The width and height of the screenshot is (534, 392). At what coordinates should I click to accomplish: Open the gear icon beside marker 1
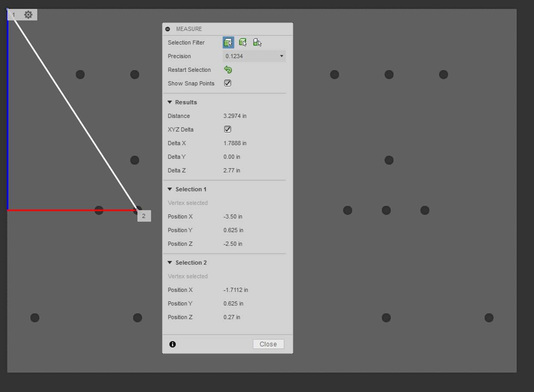[28, 15]
